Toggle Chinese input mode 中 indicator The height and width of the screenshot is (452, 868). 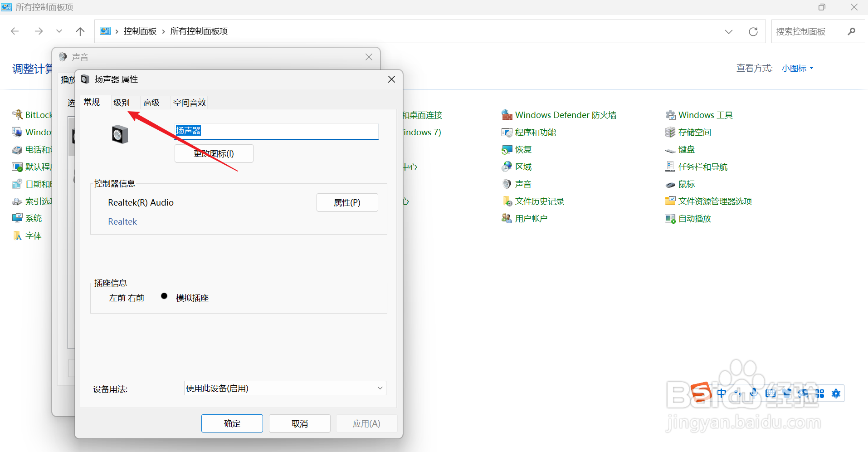tap(721, 393)
